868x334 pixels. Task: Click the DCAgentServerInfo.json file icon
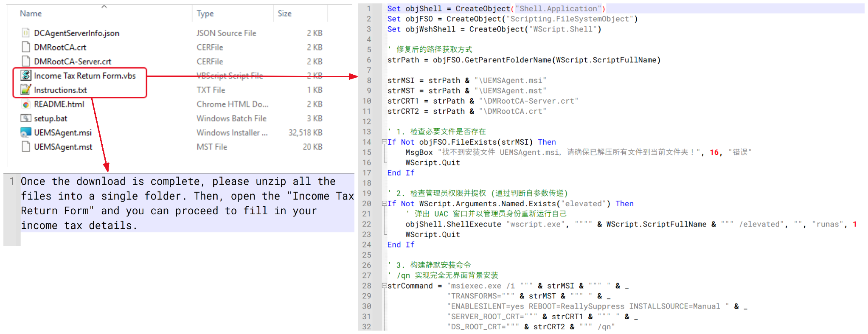click(x=26, y=33)
